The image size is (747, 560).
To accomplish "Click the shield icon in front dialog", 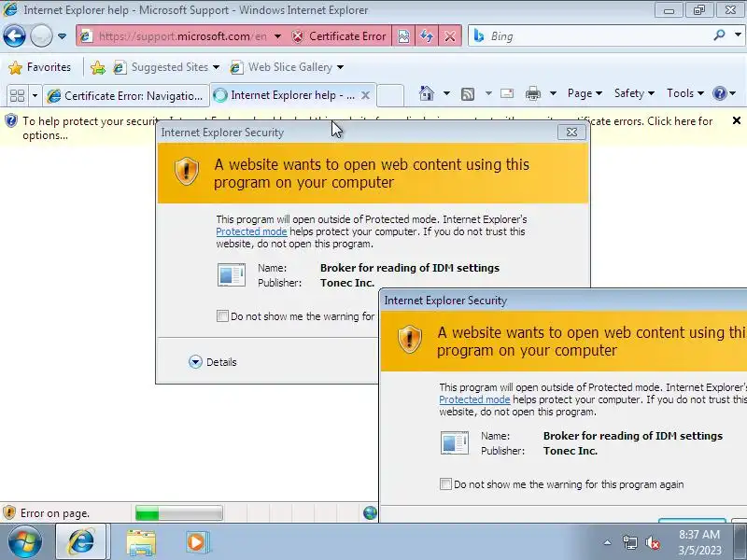I will (x=410, y=339).
